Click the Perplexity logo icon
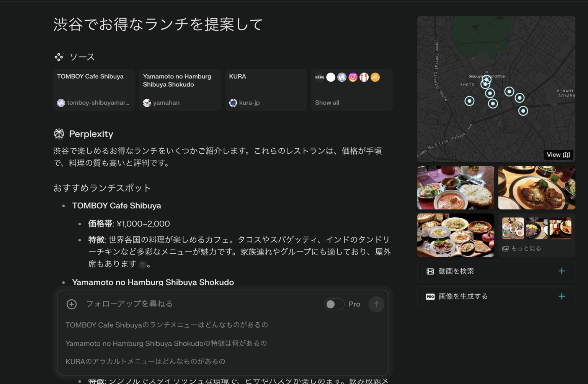This screenshot has width=588, height=384. (x=59, y=133)
